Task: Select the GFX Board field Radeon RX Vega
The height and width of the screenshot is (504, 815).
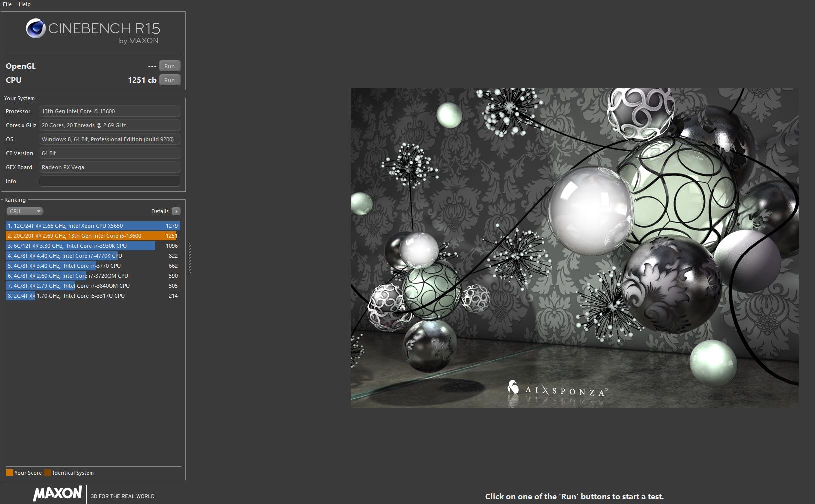Action: 109,167
